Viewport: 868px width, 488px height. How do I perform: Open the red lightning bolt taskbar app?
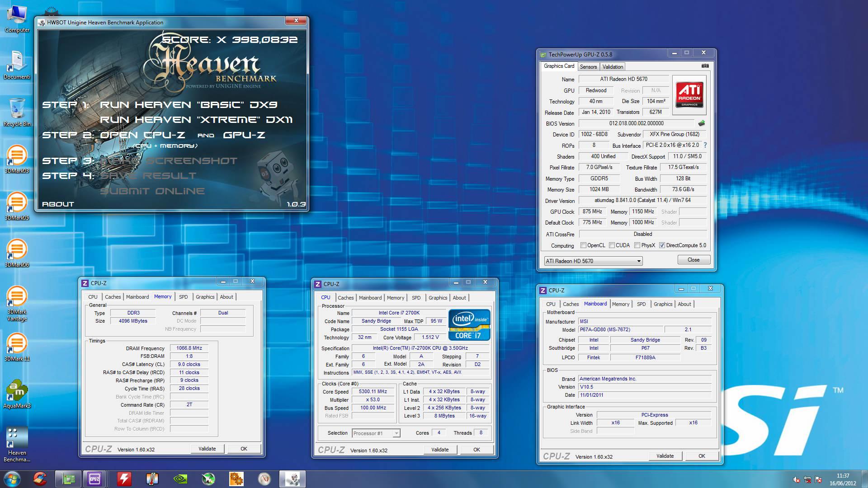(124, 479)
